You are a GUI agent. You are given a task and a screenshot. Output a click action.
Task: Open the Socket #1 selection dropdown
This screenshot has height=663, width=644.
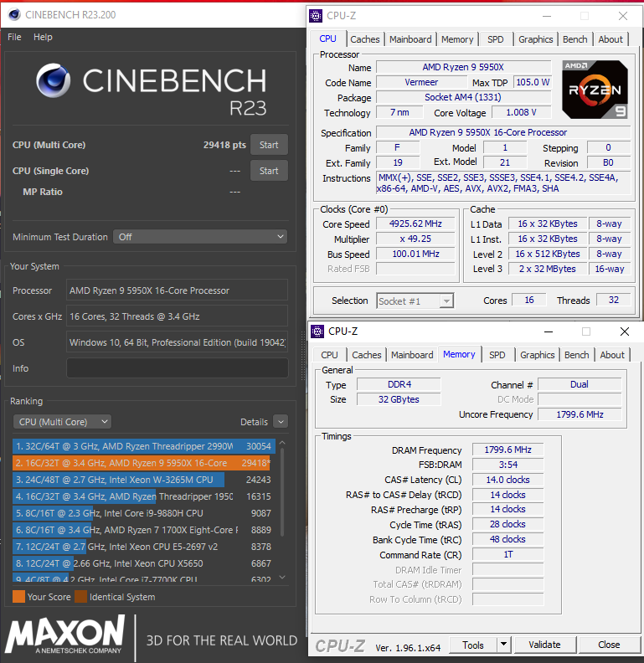[x=415, y=301]
